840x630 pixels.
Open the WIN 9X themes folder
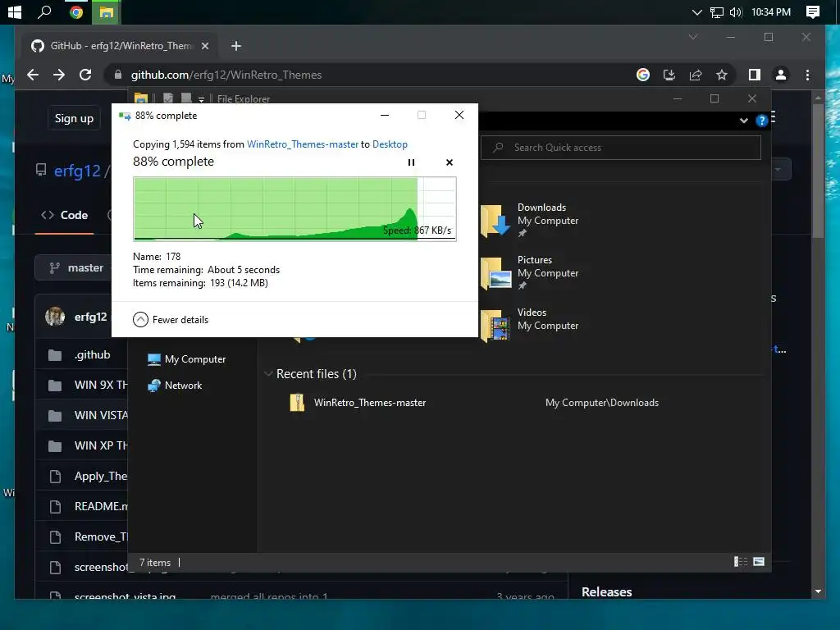pyautogui.click(x=101, y=386)
